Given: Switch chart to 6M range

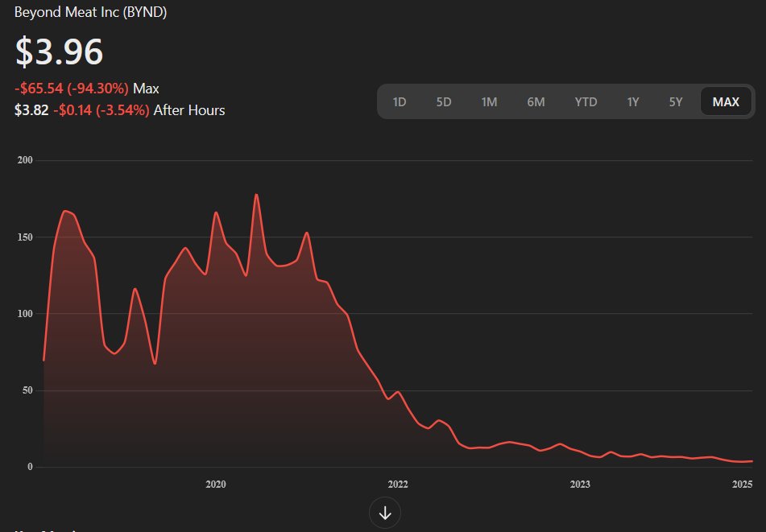Looking at the screenshot, I should (536, 101).
